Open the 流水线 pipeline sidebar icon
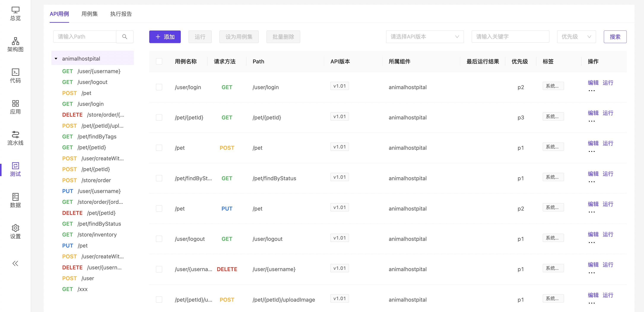 (15, 138)
